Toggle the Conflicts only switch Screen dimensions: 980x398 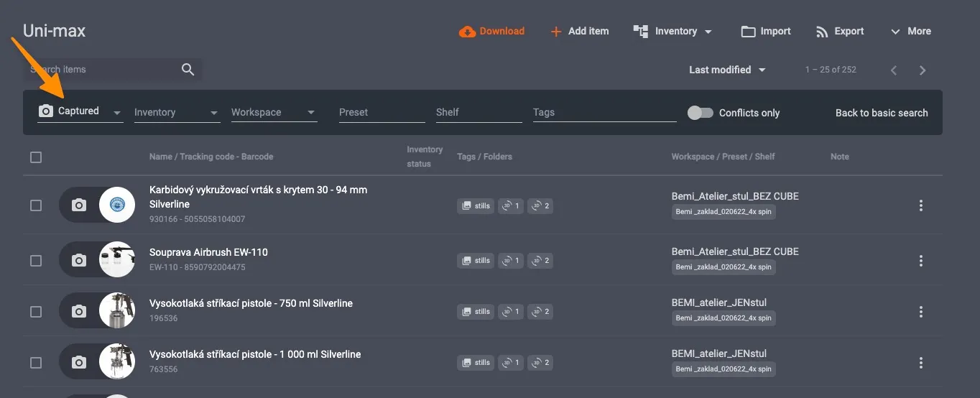[700, 113]
